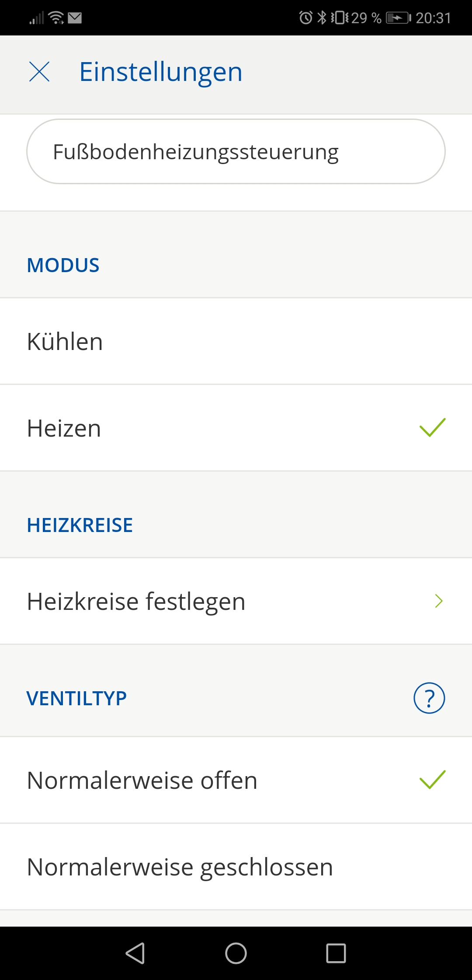Tap the battery icon in status bar
Image resolution: width=472 pixels, height=980 pixels.
click(398, 18)
